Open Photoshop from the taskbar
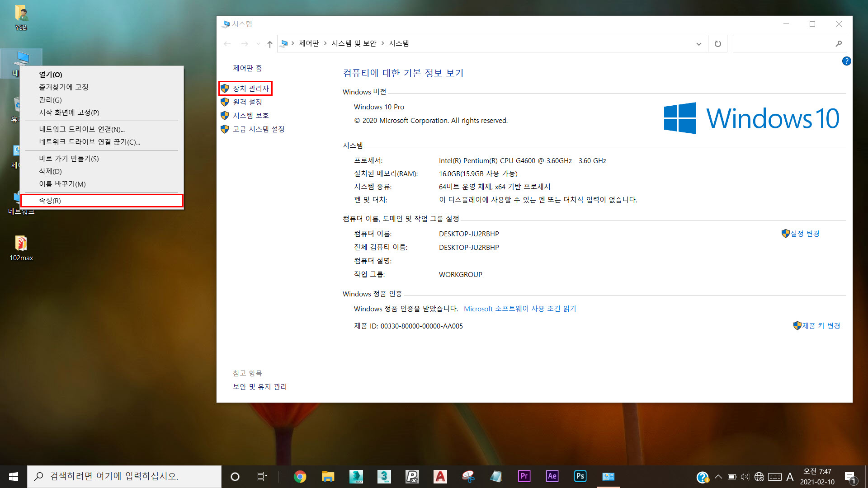 click(580, 476)
